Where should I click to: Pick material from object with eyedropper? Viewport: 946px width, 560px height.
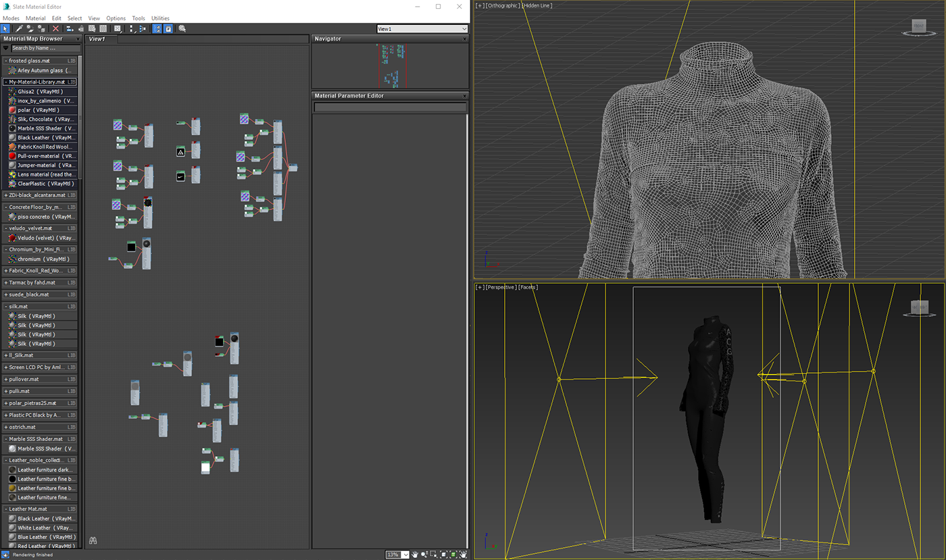pos(19,29)
